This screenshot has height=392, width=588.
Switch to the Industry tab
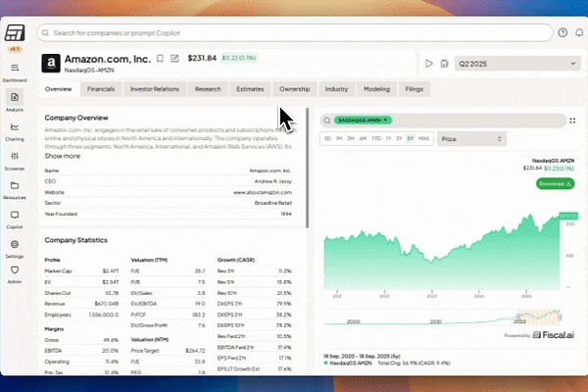click(336, 89)
